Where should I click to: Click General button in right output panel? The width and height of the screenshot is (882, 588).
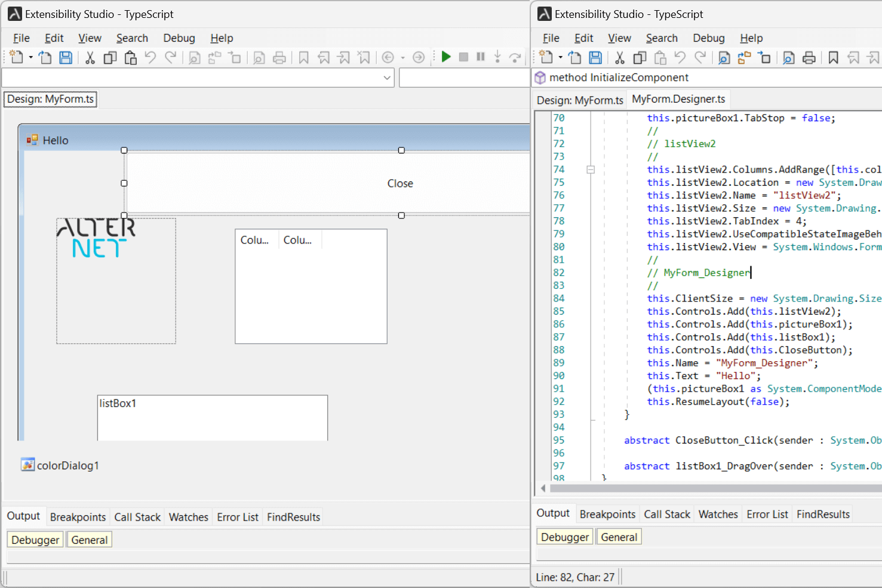coord(619,537)
